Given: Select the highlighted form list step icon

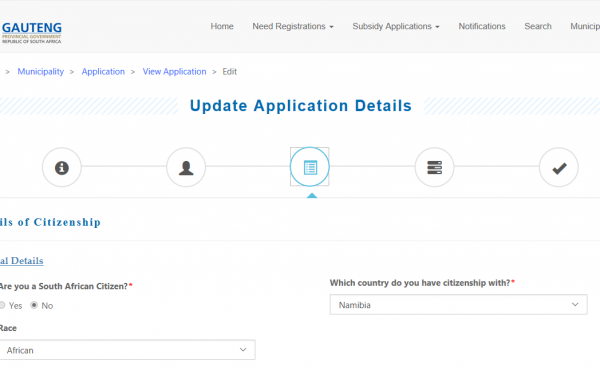Looking at the screenshot, I should [310, 167].
